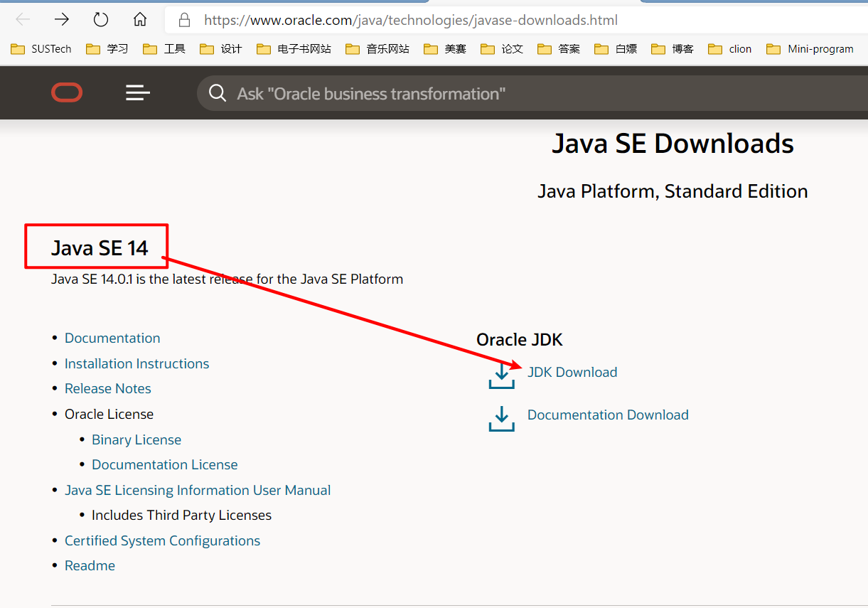Open the Documentation link in the list
The image size is (868, 608).
[112, 338]
